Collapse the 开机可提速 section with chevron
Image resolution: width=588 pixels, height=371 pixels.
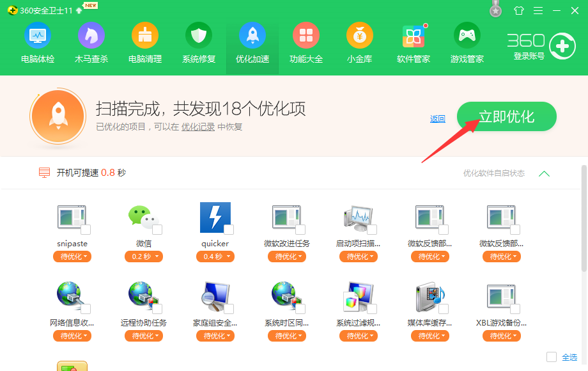point(544,173)
